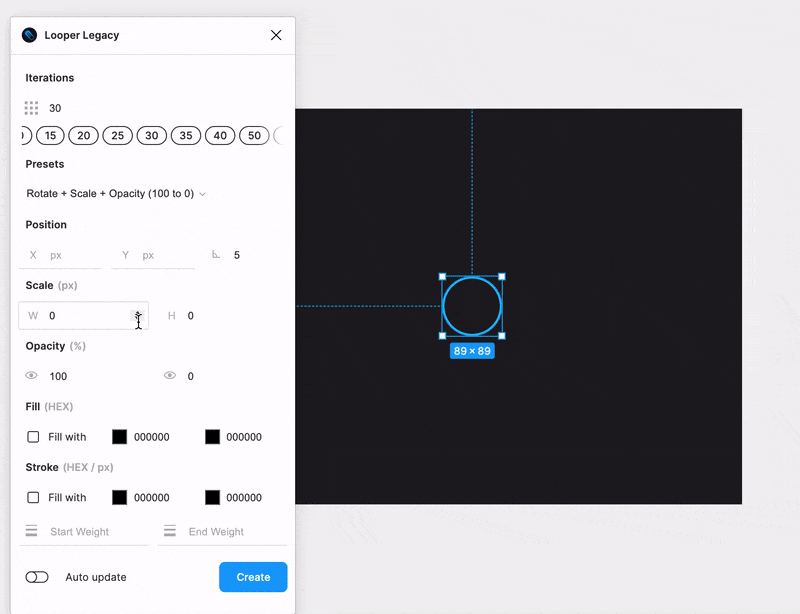
Task: Edit the Iterations value 30 field
Action: click(x=55, y=108)
